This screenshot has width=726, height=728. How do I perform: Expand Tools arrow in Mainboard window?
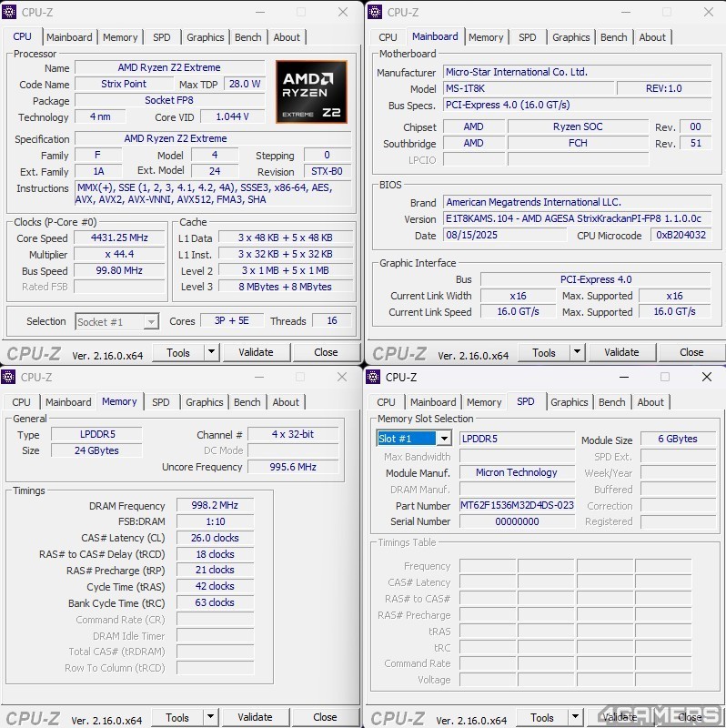(x=577, y=352)
